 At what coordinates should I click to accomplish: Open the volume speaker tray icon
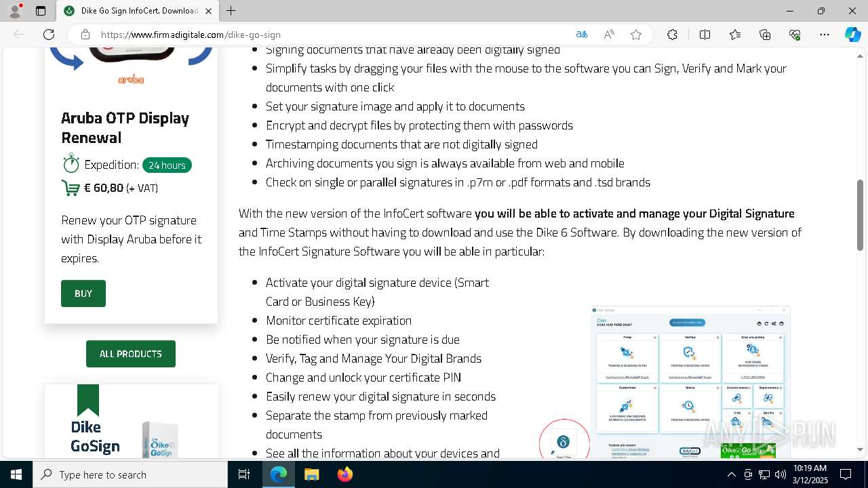(x=780, y=474)
